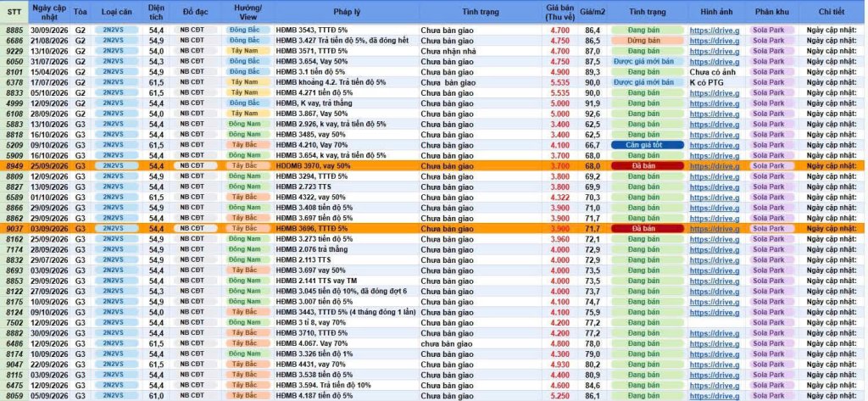Screen dimensions: 868x401
Task: Select cell HĐMB 3 tỉ 8, vay 70%
Action: pos(346,322)
